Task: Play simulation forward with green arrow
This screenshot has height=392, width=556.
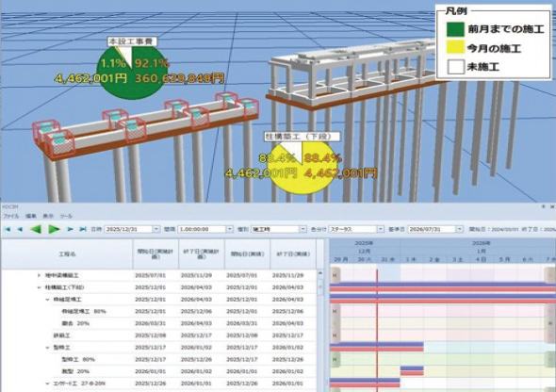Action: [54, 229]
